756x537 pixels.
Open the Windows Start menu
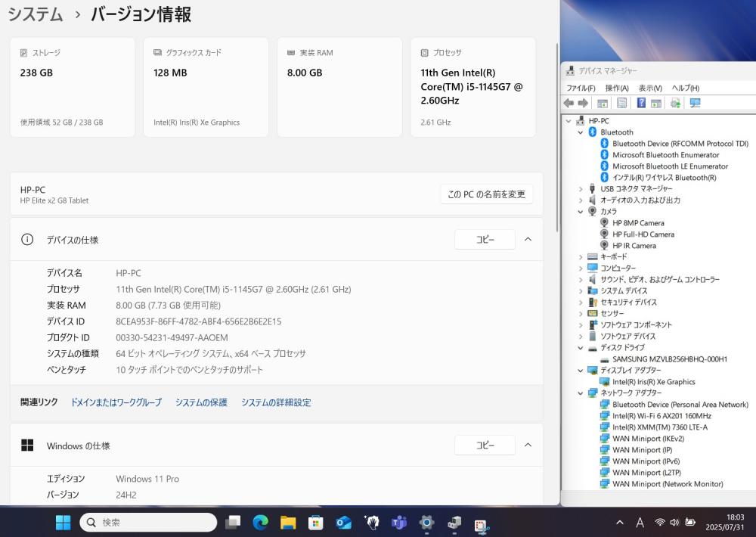(63, 522)
